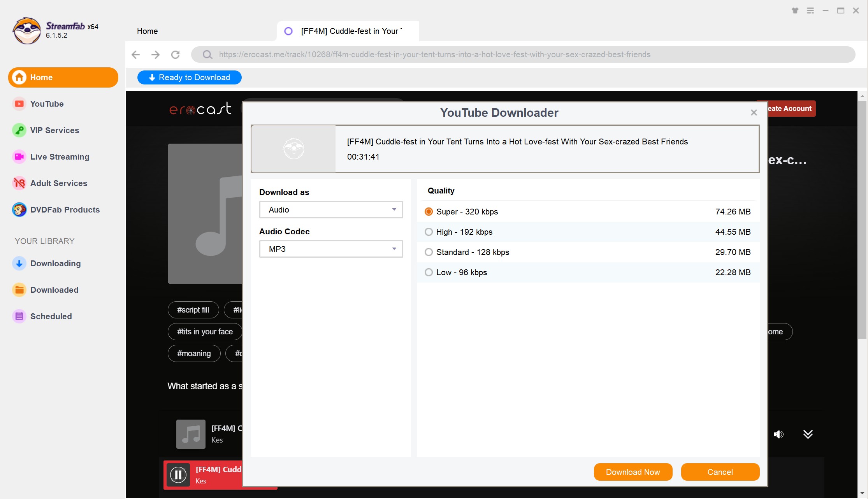The height and width of the screenshot is (499, 868).
Task: Mute the player volume
Action: pos(779,434)
